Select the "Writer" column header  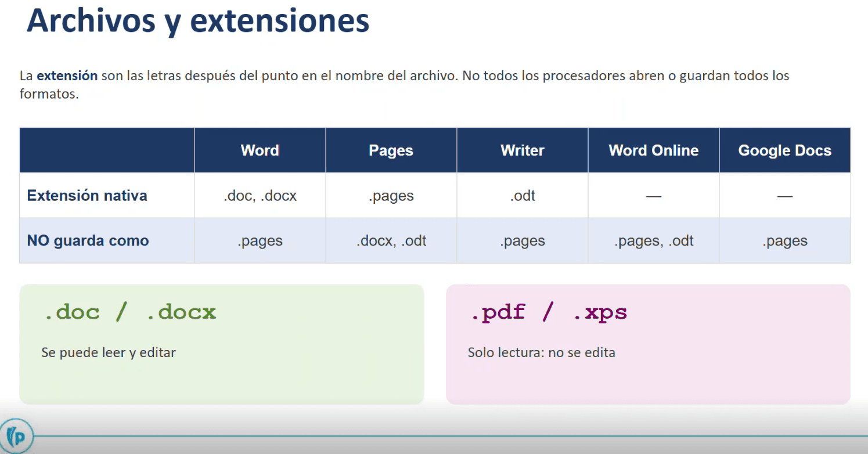523,150
